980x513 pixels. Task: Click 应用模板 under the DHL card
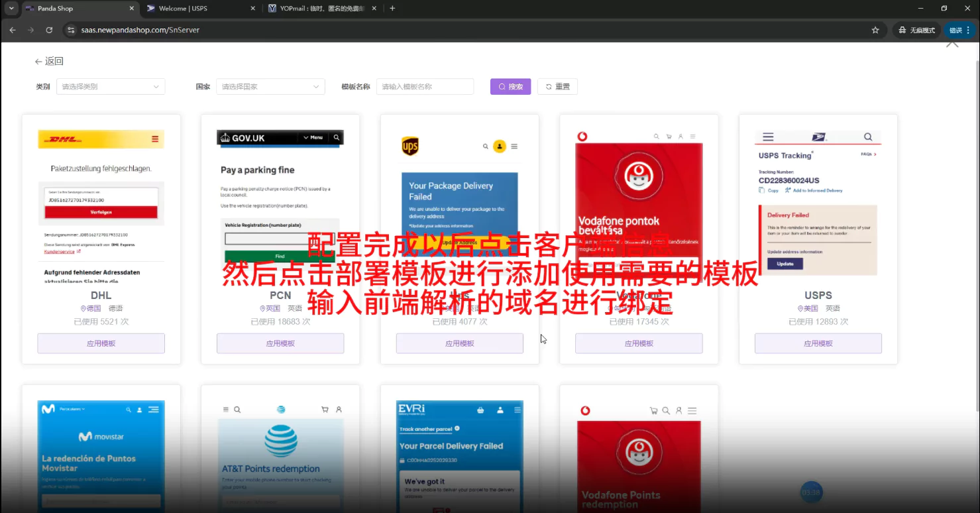[x=101, y=343]
